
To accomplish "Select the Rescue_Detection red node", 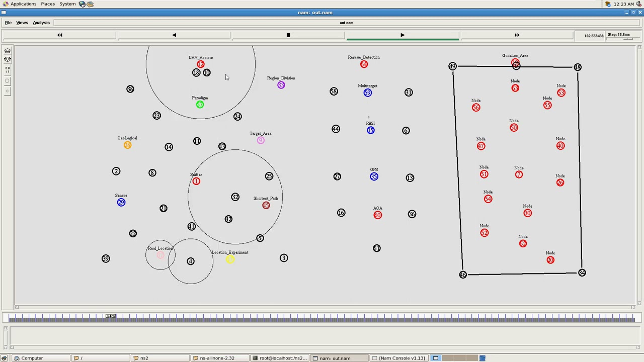I will [x=364, y=64].
